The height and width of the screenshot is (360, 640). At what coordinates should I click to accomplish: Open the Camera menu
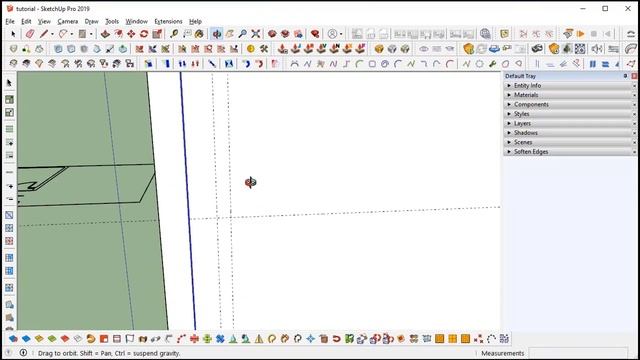tap(67, 21)
